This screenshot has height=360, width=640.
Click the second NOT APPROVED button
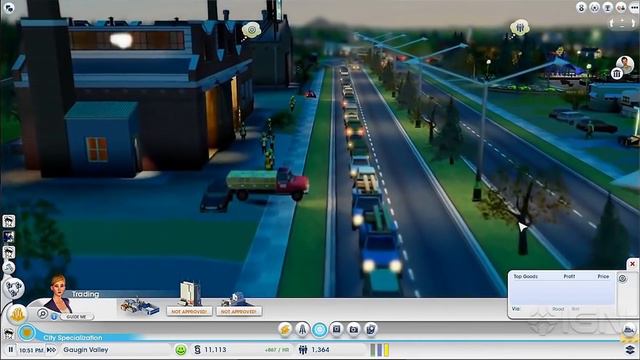pyautogui.click(x=239, y=311)
